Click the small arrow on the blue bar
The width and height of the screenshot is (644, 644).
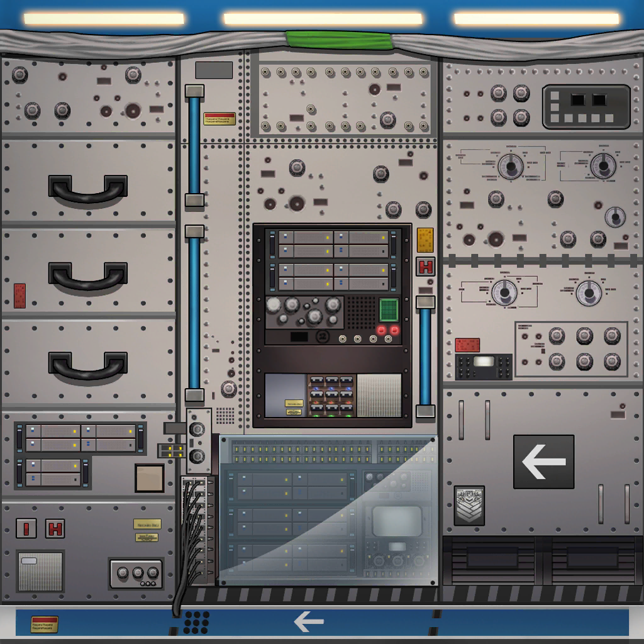click(309, 622)
